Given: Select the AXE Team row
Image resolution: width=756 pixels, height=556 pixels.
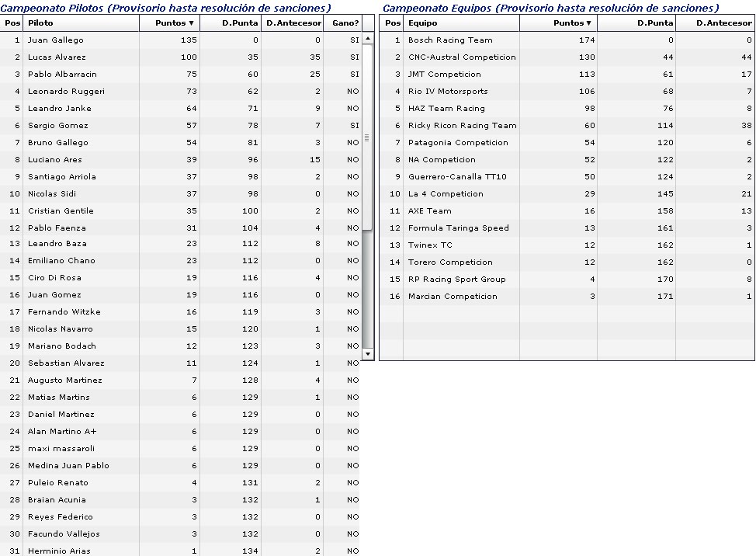Looking at the screenshot, I should [x=567, y=211].
